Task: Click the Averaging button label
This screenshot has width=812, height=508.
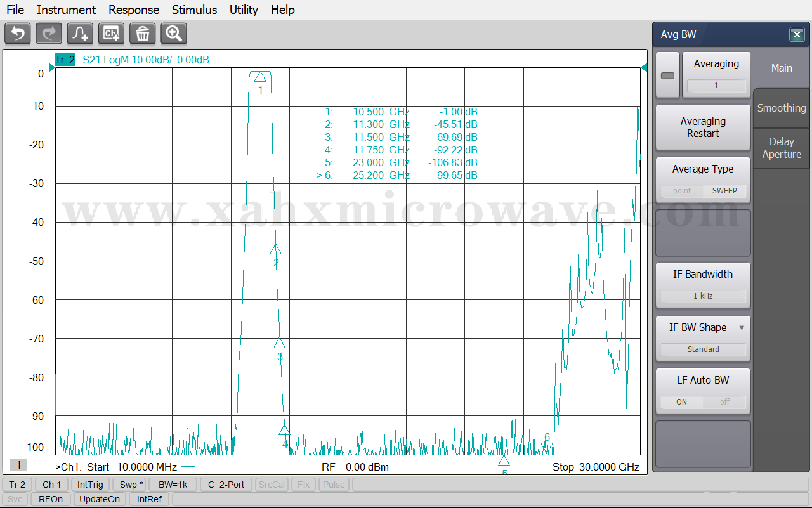Action: point(716,64)
